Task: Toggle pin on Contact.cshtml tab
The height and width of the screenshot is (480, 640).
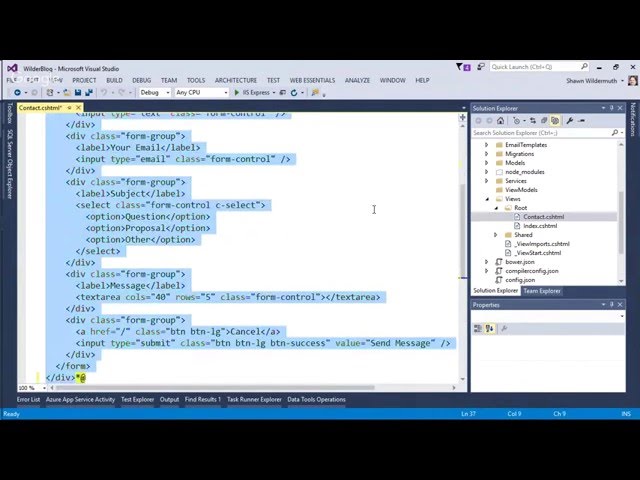Action: click(x=69, y=108)
